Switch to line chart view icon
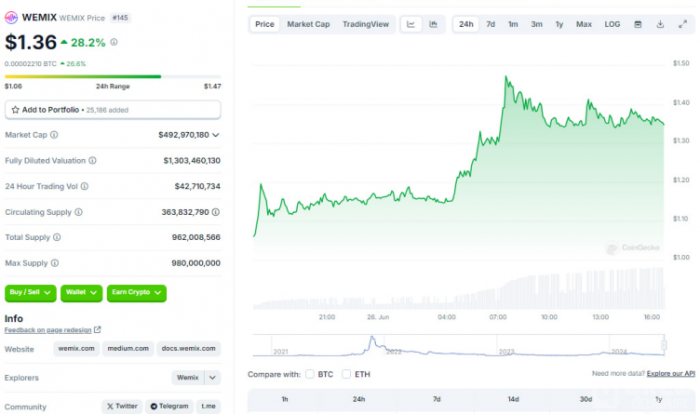The height and width of the screenshot is (414, 700). point(411,24)
